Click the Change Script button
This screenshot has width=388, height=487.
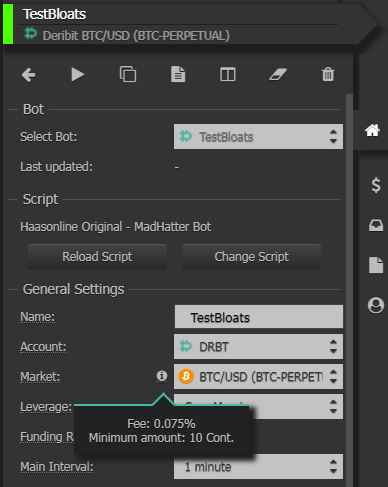(252, 257)
